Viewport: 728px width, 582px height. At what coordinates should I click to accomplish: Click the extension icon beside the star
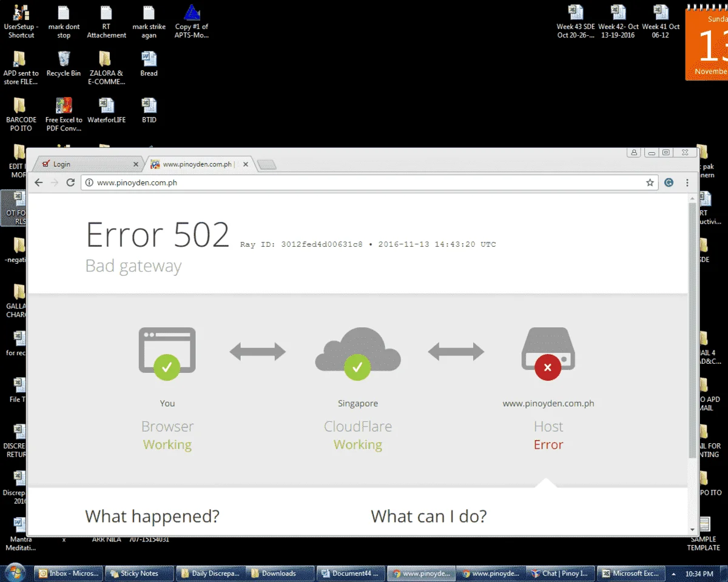click(669, 182)
